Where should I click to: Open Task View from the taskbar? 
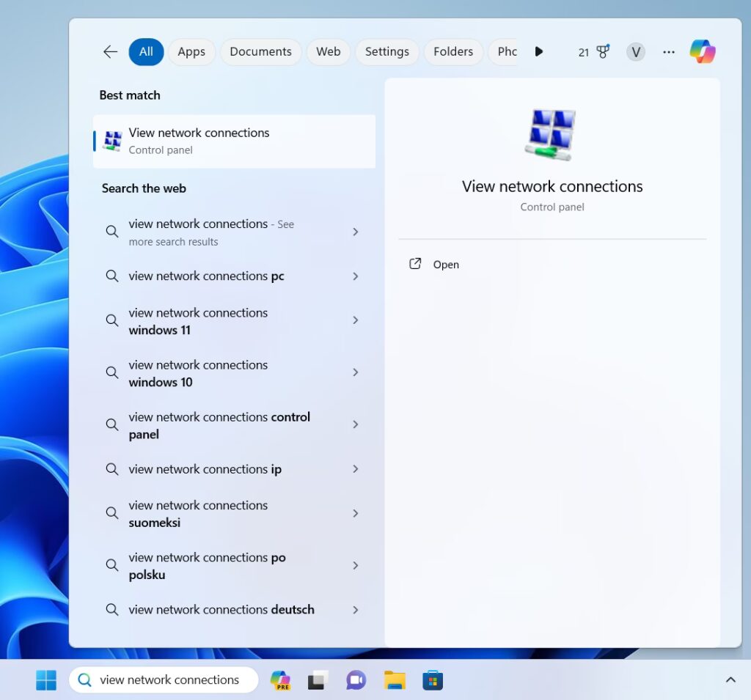click(x=317, y=680)
